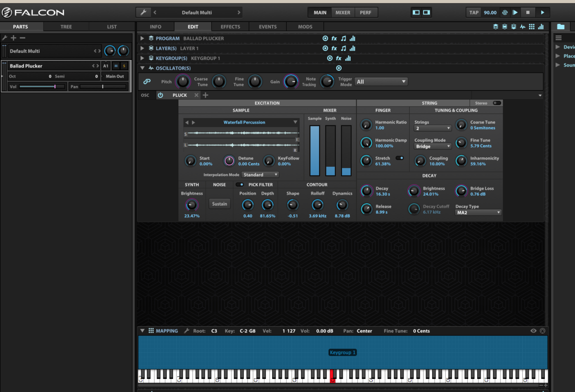Switch to the MODS tab
Screen dimensions: 575x392
[x=305, y=27]
